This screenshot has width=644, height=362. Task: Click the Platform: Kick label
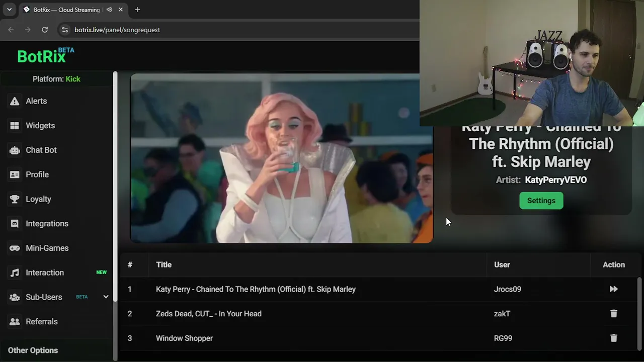click(56, 79)
